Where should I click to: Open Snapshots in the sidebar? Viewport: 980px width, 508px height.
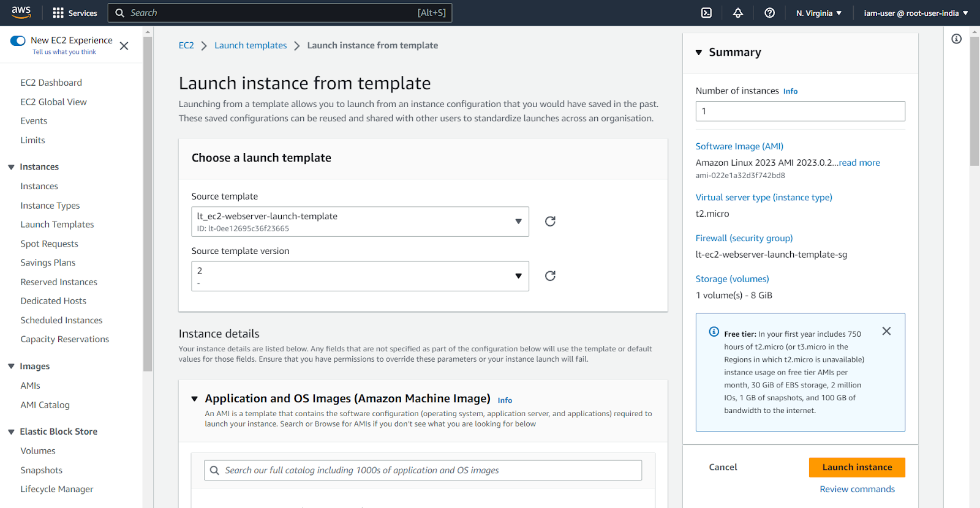coord(41,470)
